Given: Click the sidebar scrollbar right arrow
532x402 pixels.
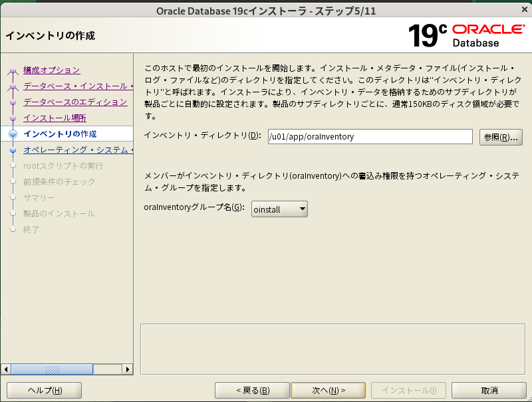Looking at the screenshot, I should point(128,369).
